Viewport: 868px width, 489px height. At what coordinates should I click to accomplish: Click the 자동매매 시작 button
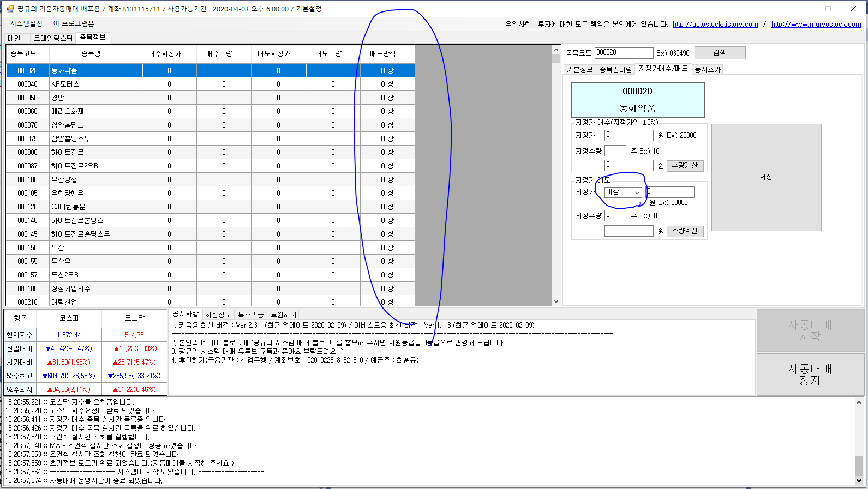pos(810,330)
